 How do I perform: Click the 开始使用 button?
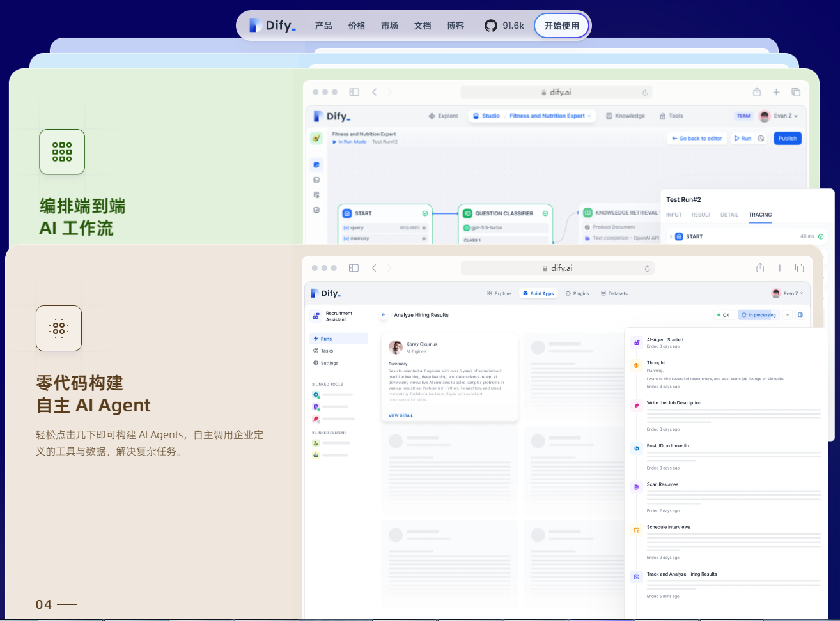point(562,26)
